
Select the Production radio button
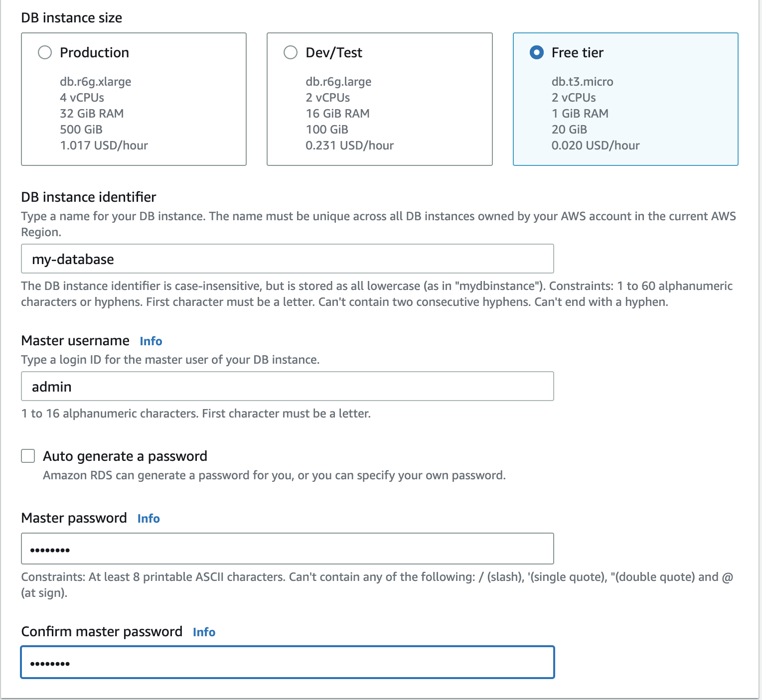coord(45,52)
